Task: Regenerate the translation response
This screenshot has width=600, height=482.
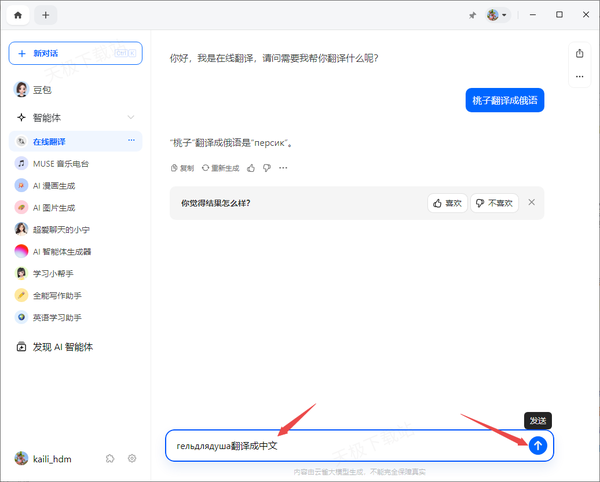Action: (x=219, y=168)
